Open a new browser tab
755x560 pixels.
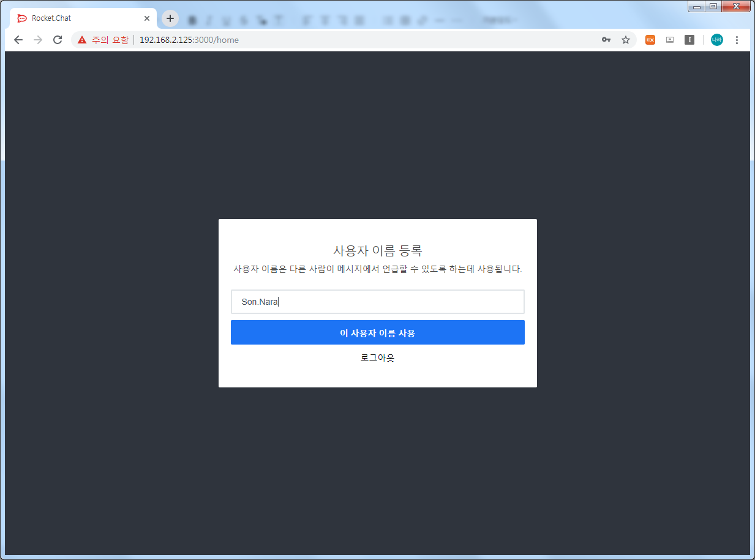(x=170, y=18)
